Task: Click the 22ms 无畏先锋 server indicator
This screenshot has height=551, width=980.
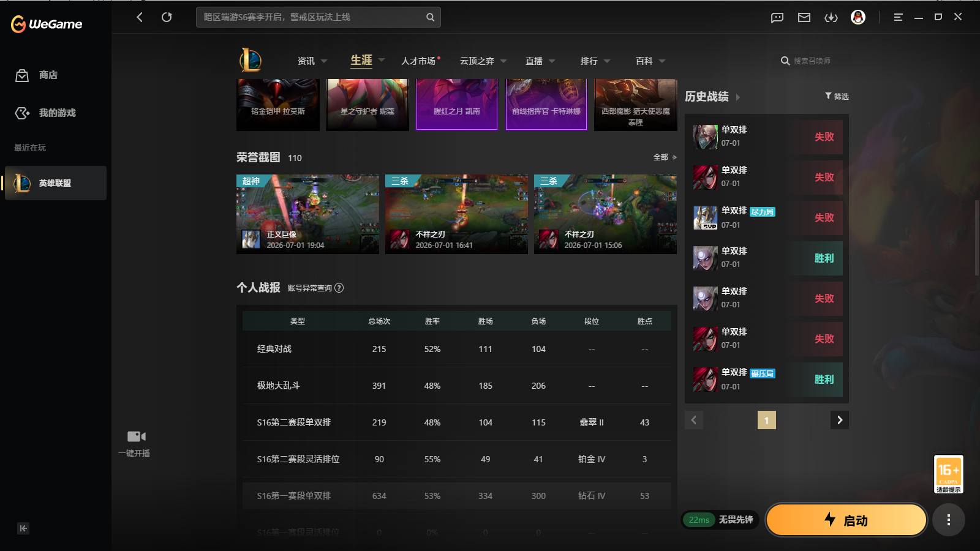Action: pyautogui.click(x=720, y=520)
